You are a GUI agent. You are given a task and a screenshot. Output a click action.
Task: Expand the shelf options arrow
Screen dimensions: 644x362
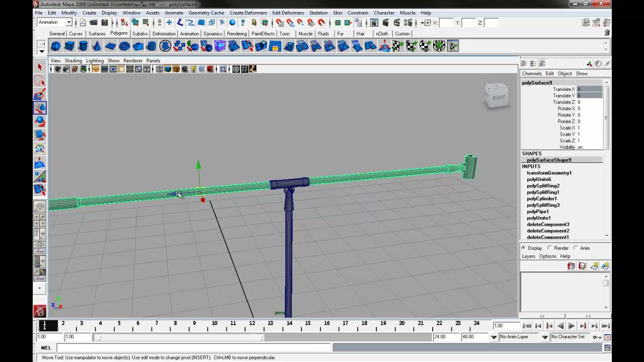coord(42,51)
